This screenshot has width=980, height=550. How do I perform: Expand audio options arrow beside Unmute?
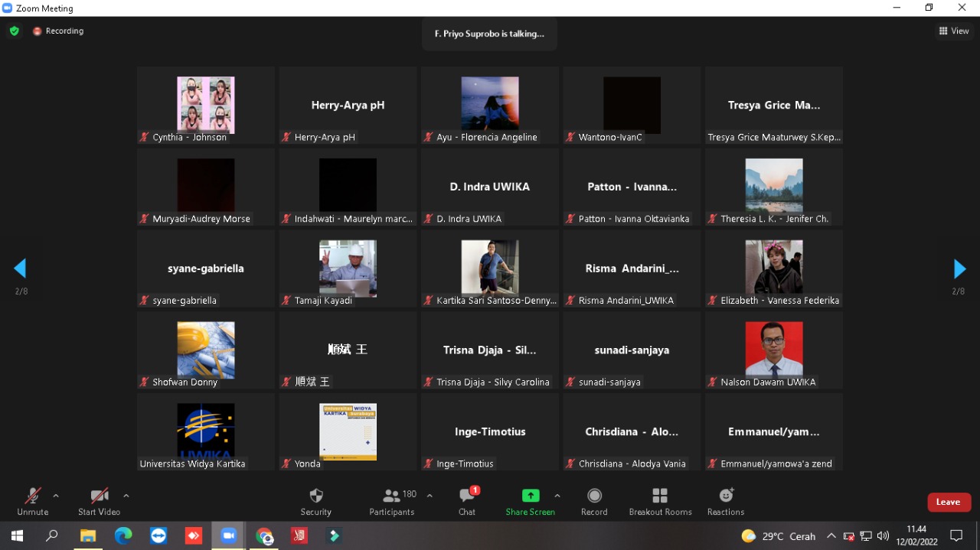click(56, 496)
